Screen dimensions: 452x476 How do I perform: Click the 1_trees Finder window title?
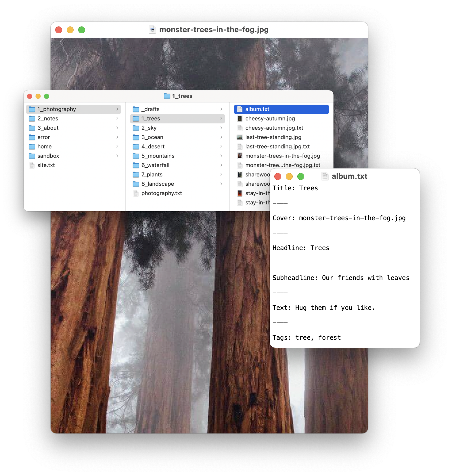pos(182,96)
